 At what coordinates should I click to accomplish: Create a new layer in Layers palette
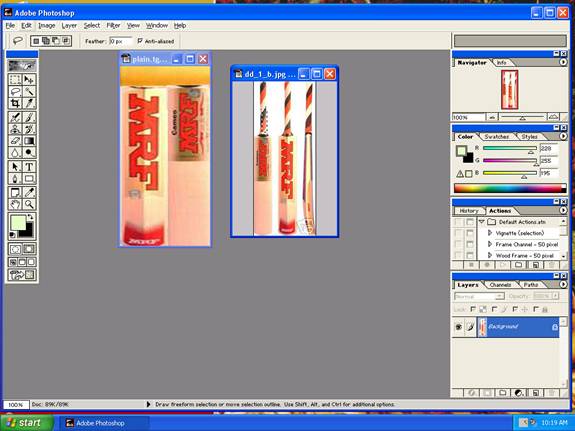535,393
